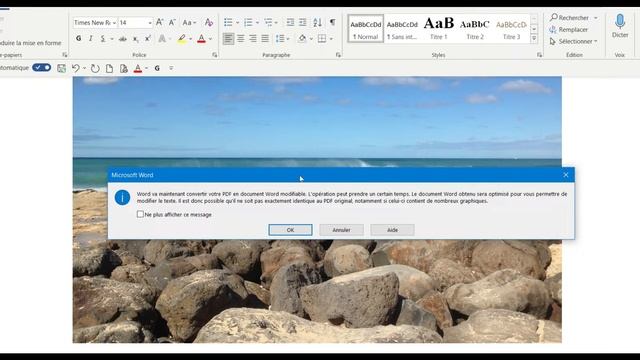The width and height of the screenshot is (640, 360).
Task: Apply superscript formatting
Action: tap(148, 38)
